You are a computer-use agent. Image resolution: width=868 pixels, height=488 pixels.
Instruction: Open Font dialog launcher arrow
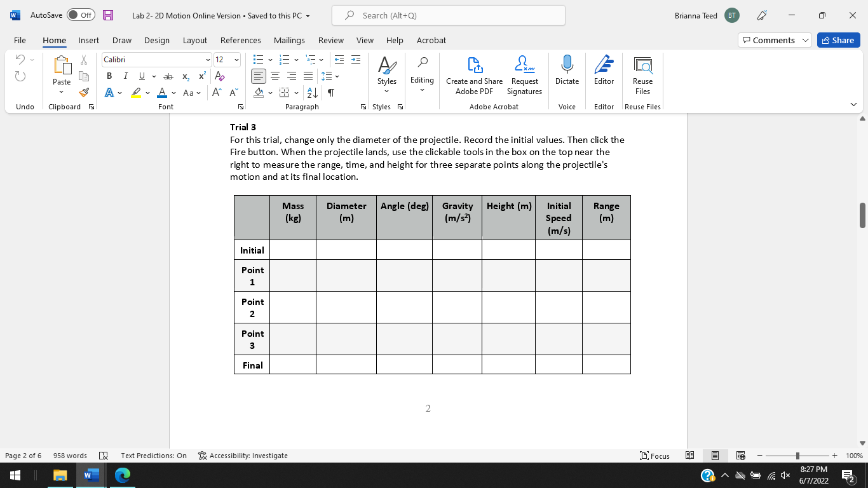(x=241, y=107)
